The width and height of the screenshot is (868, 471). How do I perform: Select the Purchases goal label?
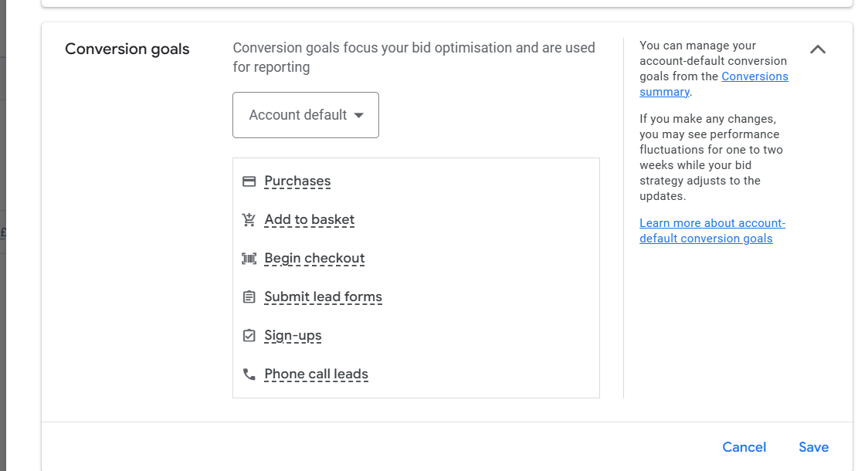297,181
